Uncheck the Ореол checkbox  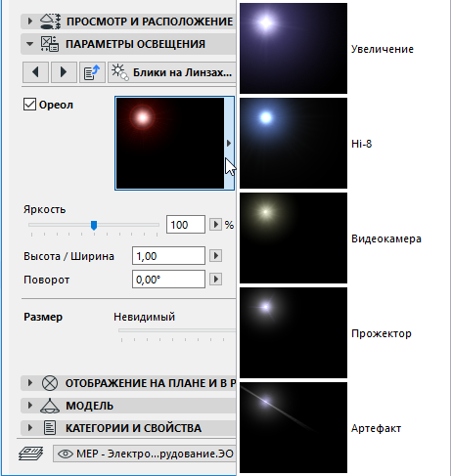[29, 105]
